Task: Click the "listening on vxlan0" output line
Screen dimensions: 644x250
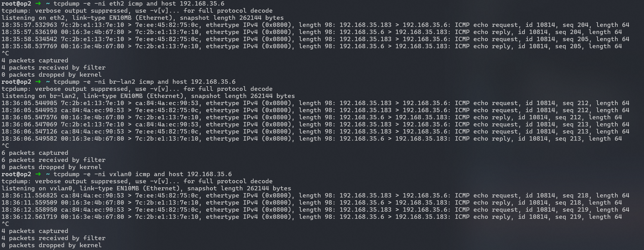Action: pos(146,189)
